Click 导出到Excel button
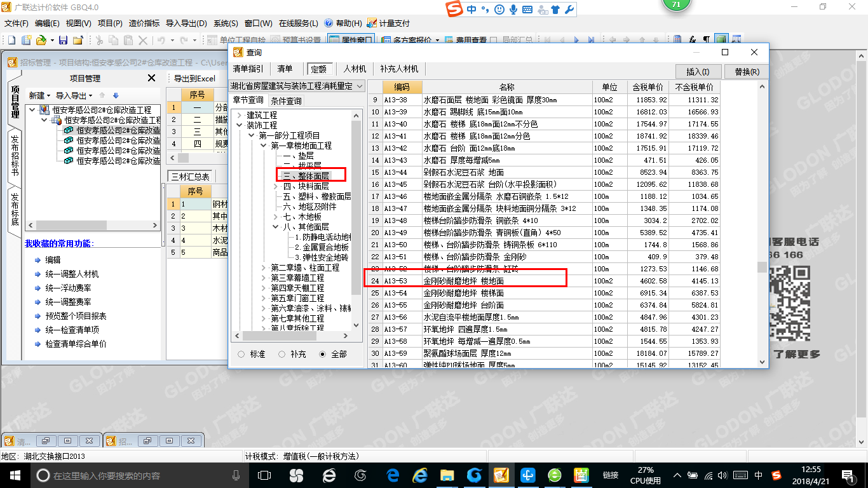 [194, 78]
